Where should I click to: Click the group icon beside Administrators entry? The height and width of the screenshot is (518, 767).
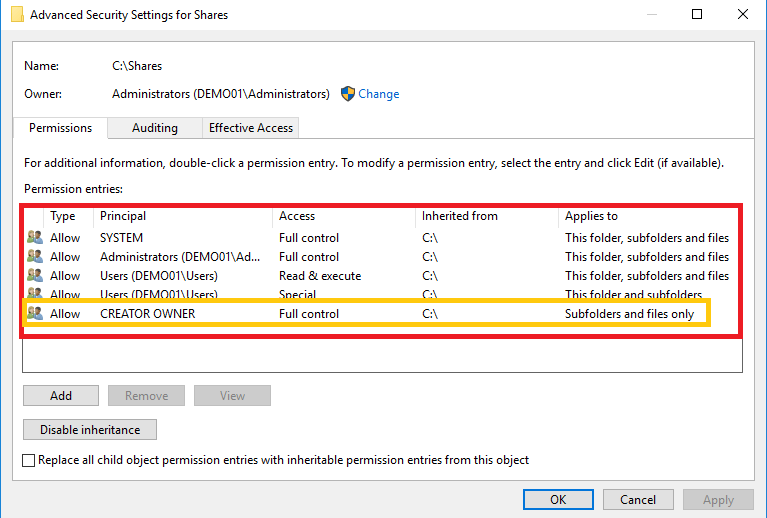point(35,256)
